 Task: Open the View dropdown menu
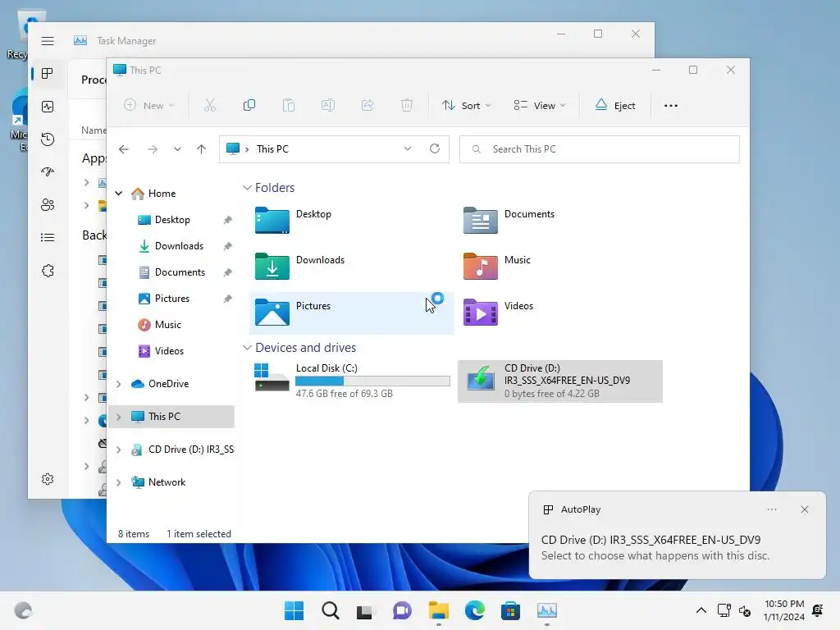pyautogui.click(x=540, y=106)
